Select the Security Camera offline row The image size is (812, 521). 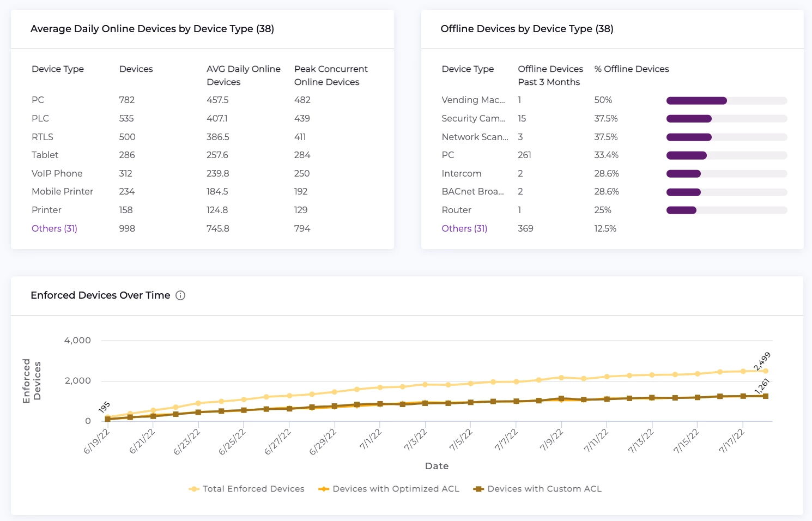pyautogui.click(x=473, y=118)
